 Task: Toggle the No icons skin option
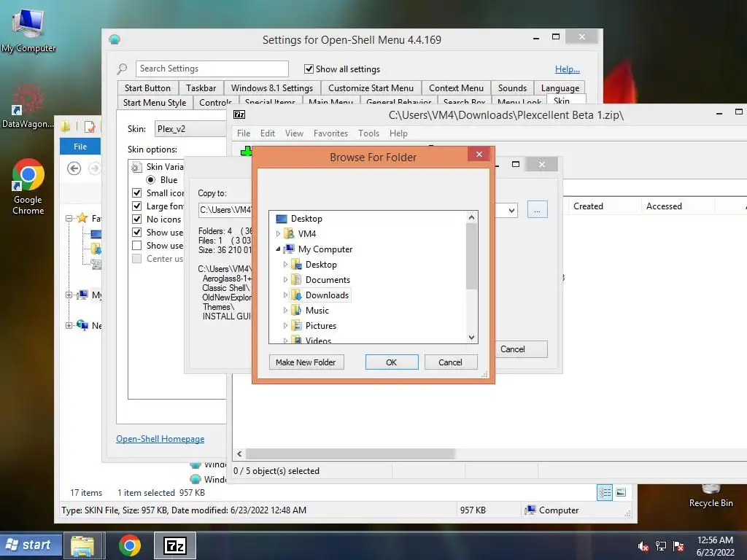(136, 219)
